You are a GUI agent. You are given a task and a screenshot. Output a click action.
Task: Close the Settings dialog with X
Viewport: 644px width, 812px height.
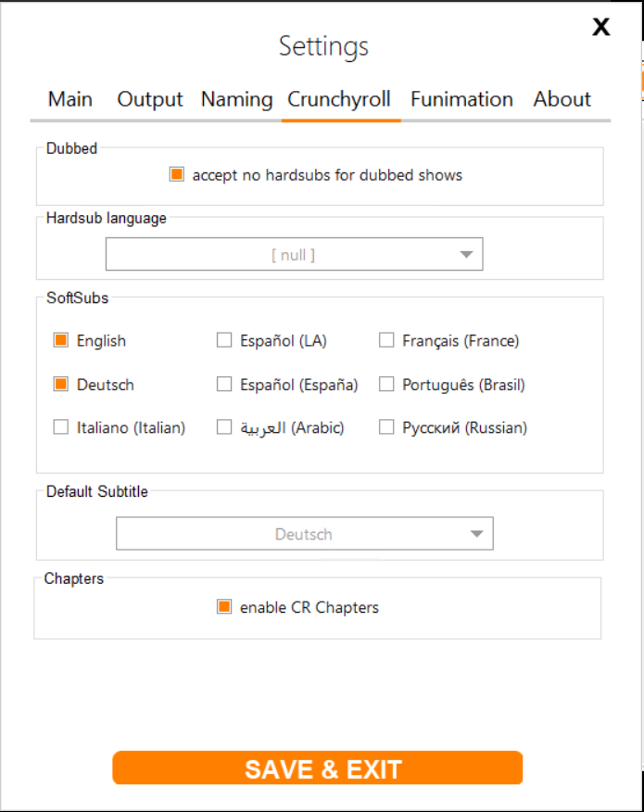600,27
